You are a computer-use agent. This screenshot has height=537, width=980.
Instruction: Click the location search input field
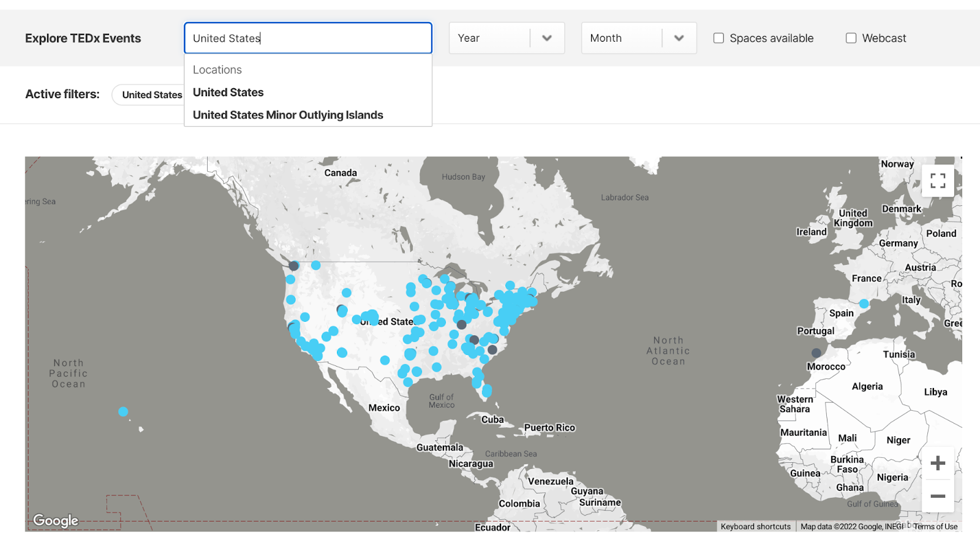click(308, 38)
